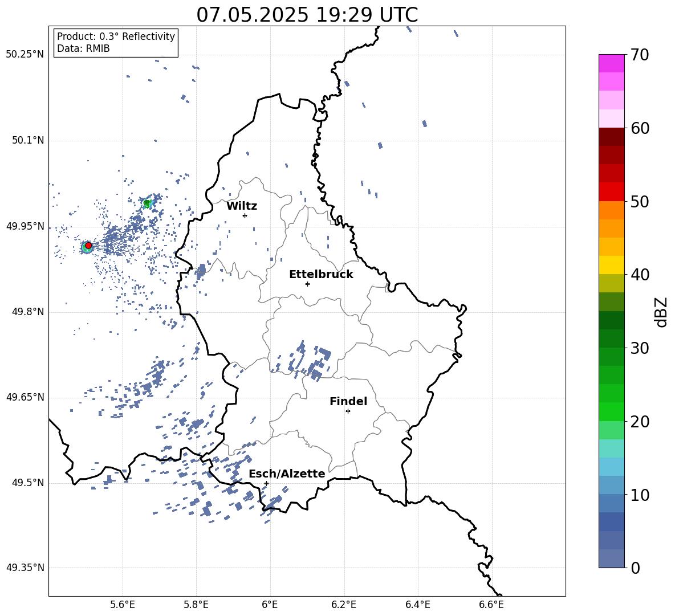
Task: Click the 5.8°E longitude axis label
Action: [196, 605]
